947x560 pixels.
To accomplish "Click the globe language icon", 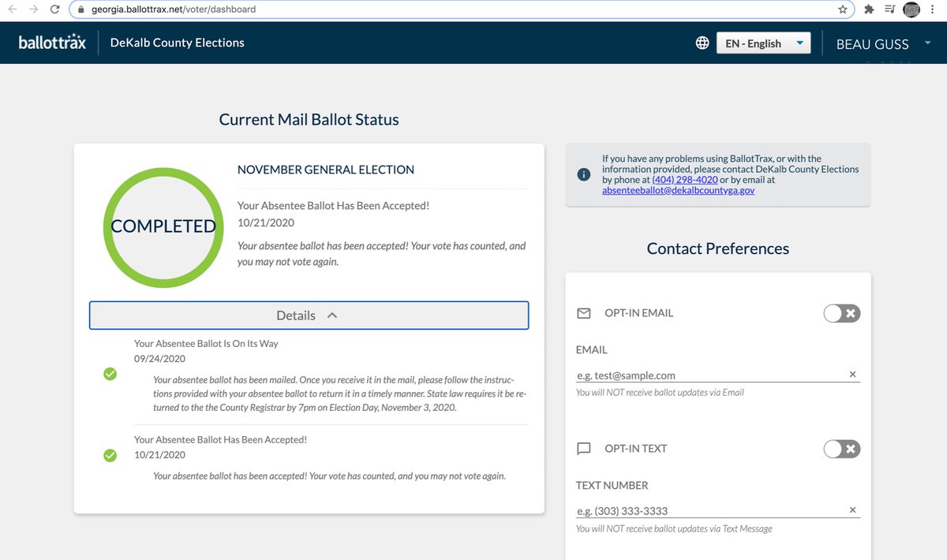I will click(702, 43).
